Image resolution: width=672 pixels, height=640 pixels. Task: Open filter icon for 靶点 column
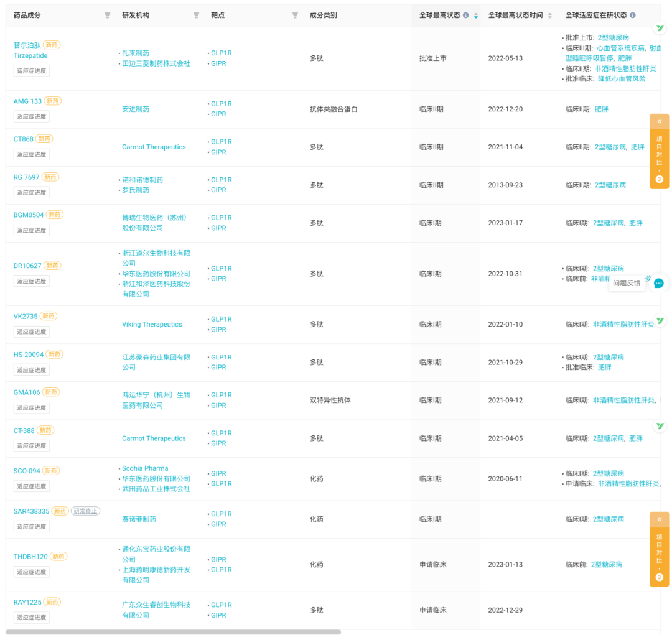[295, 16]
